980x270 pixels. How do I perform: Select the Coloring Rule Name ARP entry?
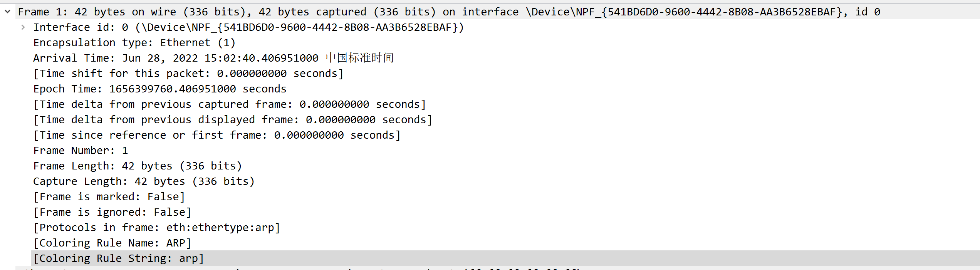(x=112, y=243)
